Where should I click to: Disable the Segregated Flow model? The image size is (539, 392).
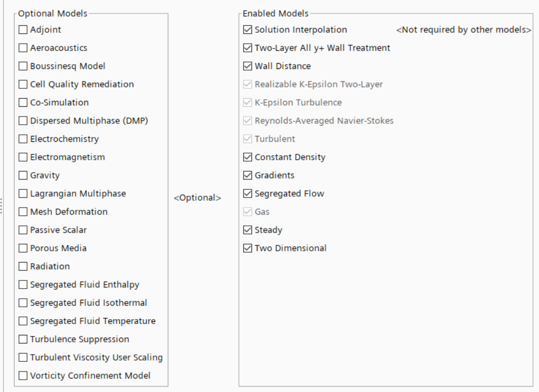[248, 194]
